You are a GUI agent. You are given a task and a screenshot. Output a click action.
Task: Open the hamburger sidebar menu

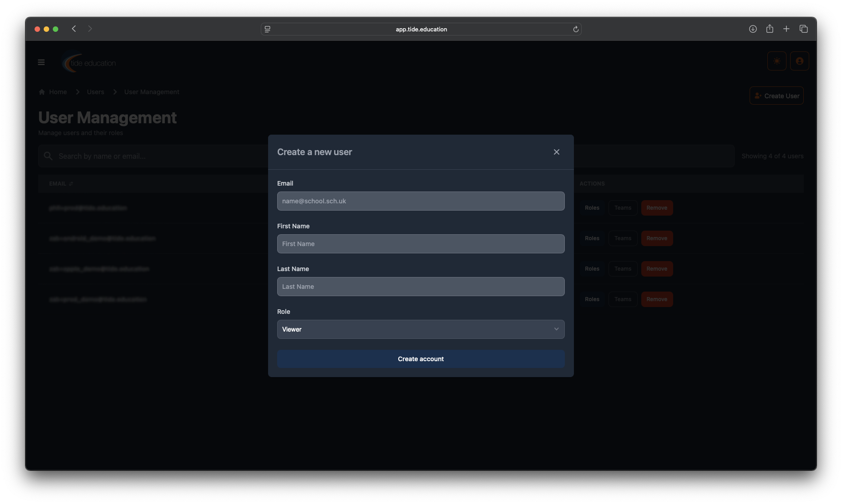pos(41,62)
